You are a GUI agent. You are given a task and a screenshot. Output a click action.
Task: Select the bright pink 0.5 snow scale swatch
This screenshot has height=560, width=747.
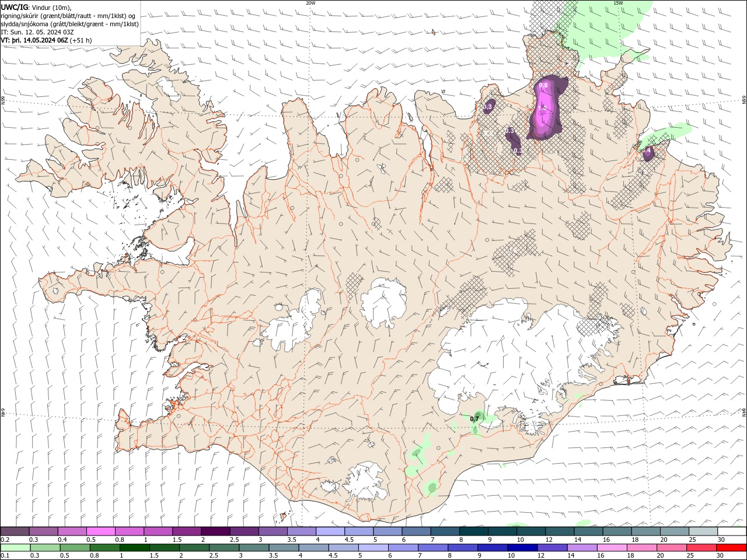point(100,531)
